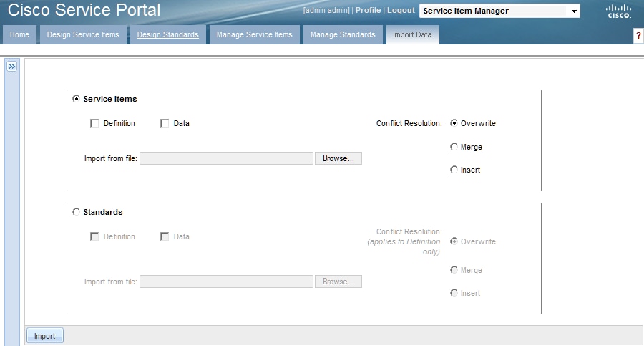Switch to the Manage Standards tab
This screenshot has height=346, width=644.
[343, 34]
